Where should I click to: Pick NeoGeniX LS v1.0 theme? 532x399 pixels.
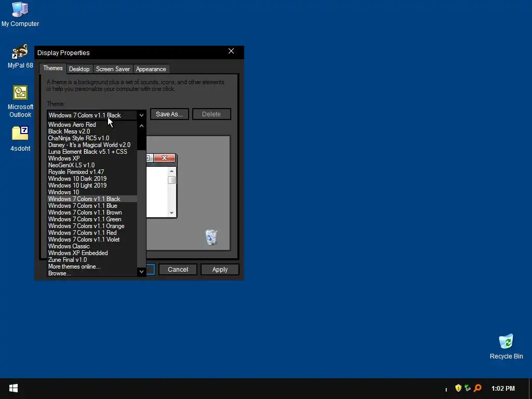tap(92, 165)
